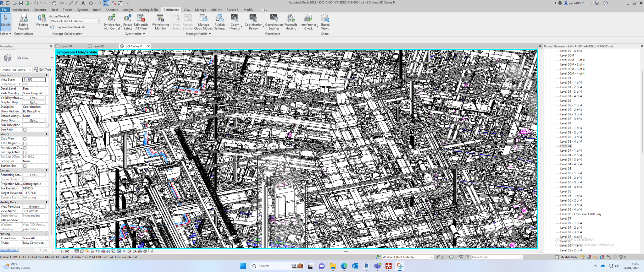The width and height of the screenshot is (644, 272).
Task: Open the Active Workset dropdown
Action: coord(75,21)
